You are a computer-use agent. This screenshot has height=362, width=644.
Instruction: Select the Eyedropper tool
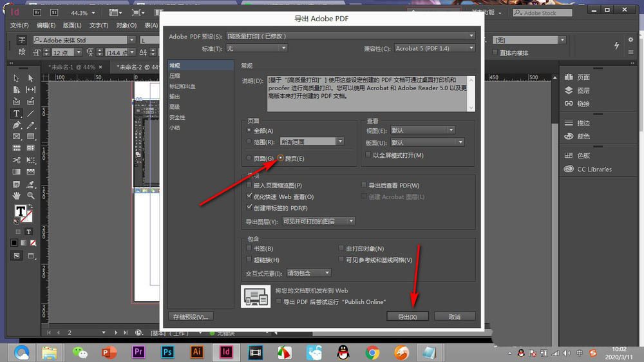tap(30, 184)
